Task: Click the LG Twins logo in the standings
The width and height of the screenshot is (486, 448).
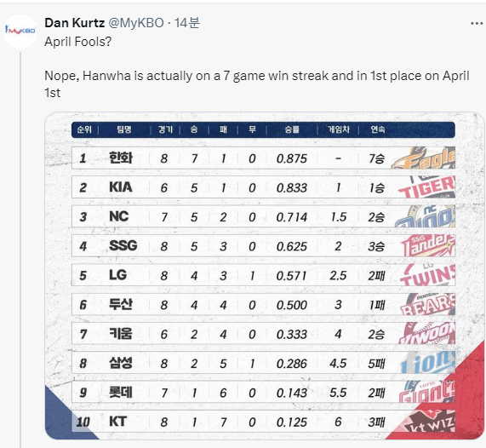Action: coord(428,275)
